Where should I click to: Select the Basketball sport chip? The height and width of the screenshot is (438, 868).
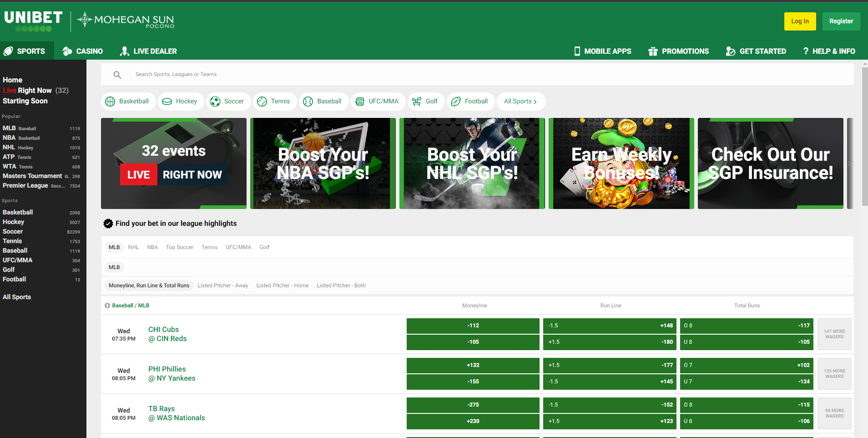pos(128,102)
